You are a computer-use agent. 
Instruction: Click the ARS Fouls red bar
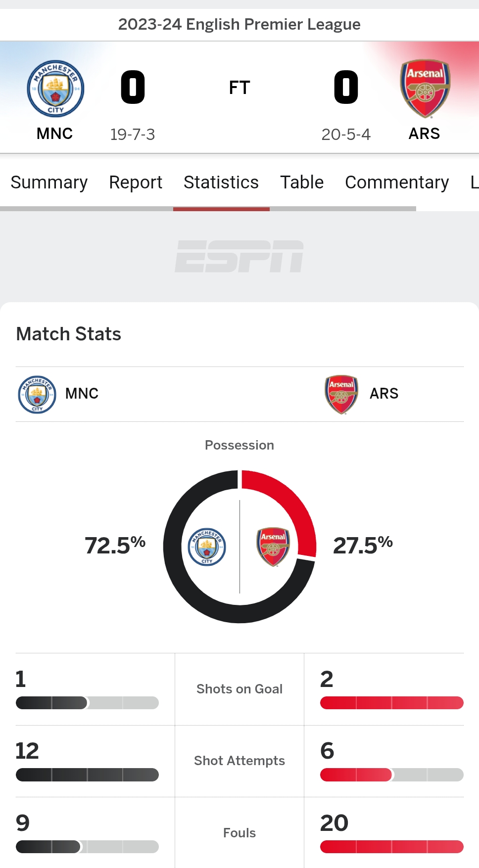392,847
